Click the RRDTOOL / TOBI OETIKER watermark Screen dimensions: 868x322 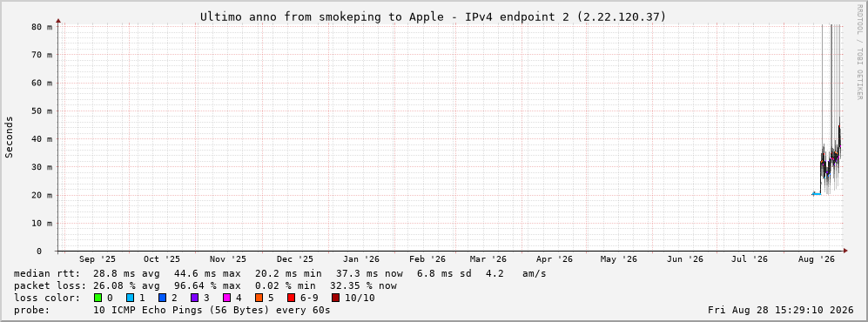pyautogui.click(x=859, y=52)
